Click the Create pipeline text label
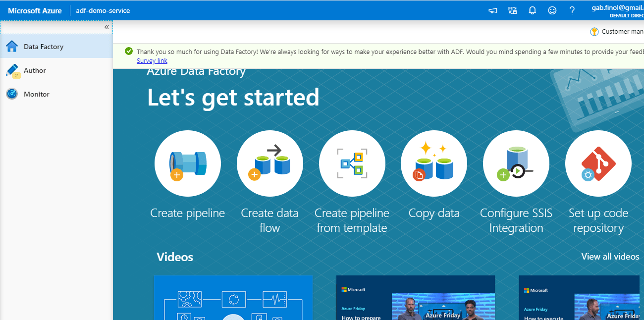 (x=188, y=213)
